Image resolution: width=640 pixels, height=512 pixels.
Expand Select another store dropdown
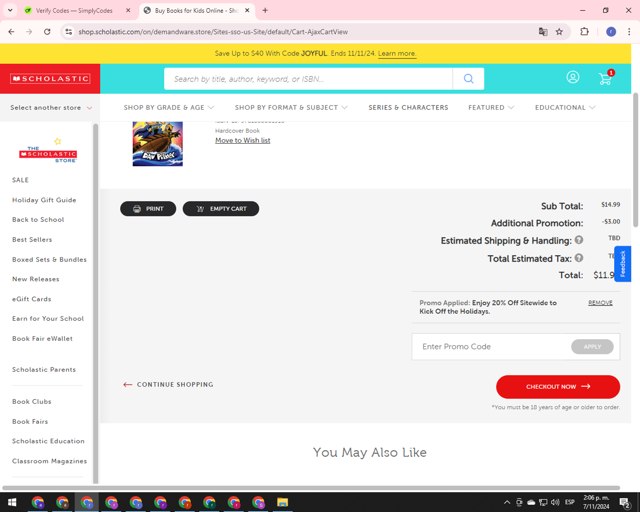[x=51, y=108]
